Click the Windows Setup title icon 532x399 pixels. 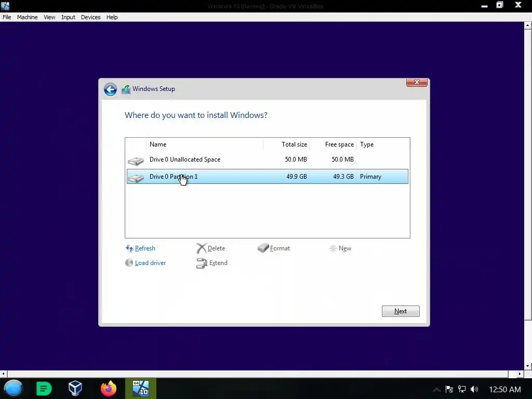click(126, 89)
